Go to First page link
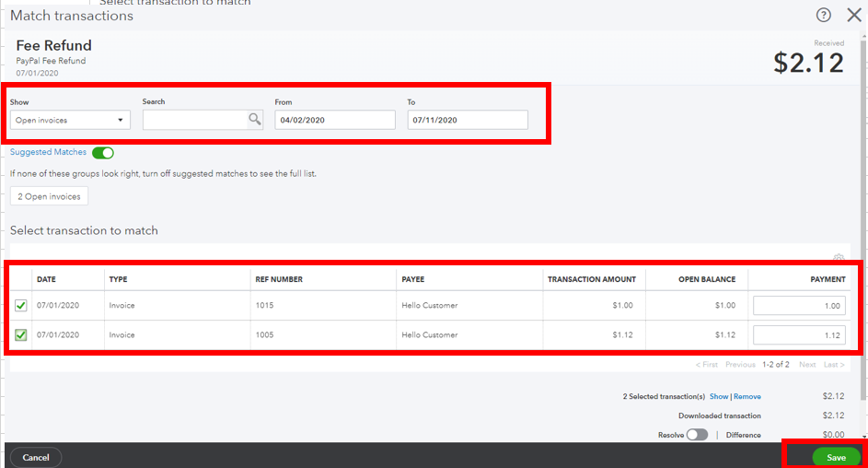Viewport: 868px width, 468px height. tap(706, 365)
